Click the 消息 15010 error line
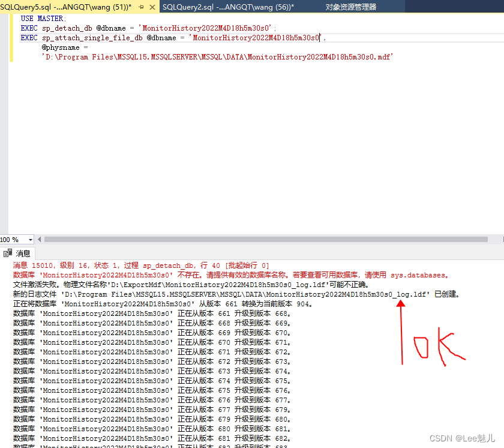The width and height of the screenshot is (504, 448). tap(141, 265)
